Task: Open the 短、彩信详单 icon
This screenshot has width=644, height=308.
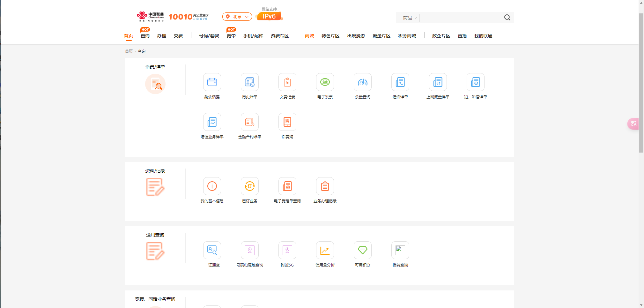Action: coord(476,82)
